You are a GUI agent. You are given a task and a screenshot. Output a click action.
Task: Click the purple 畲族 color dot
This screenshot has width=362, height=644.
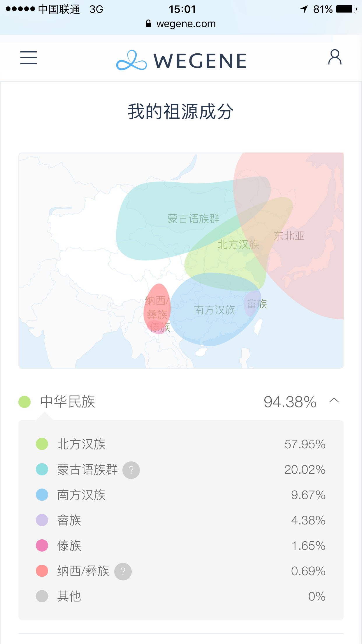click(42, 520)
